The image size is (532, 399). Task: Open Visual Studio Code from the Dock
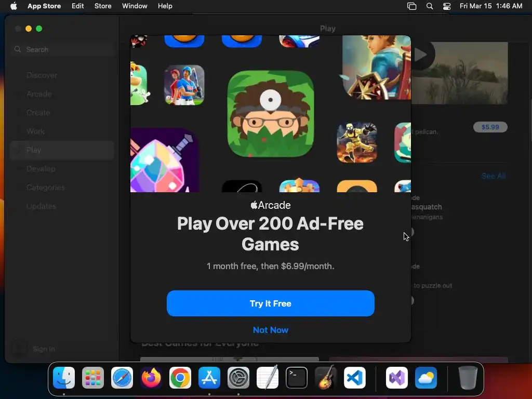[x=354, y=378]
